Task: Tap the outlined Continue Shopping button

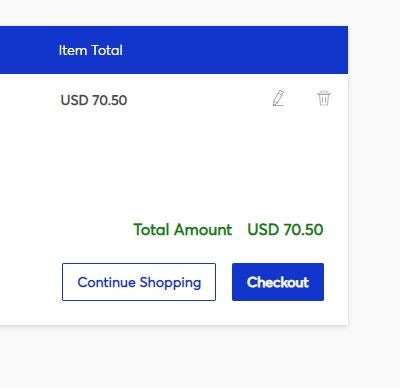Action: (139, 282)
